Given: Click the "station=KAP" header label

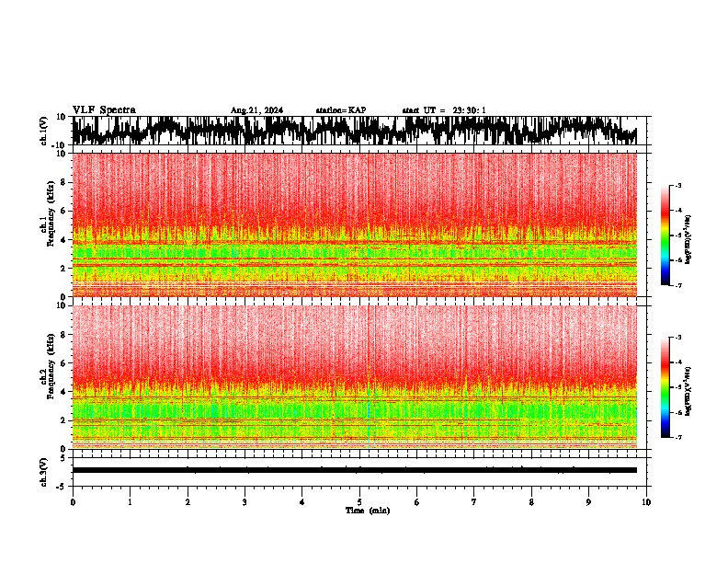Looking at the screenshot, I should (x=341, y=110).
